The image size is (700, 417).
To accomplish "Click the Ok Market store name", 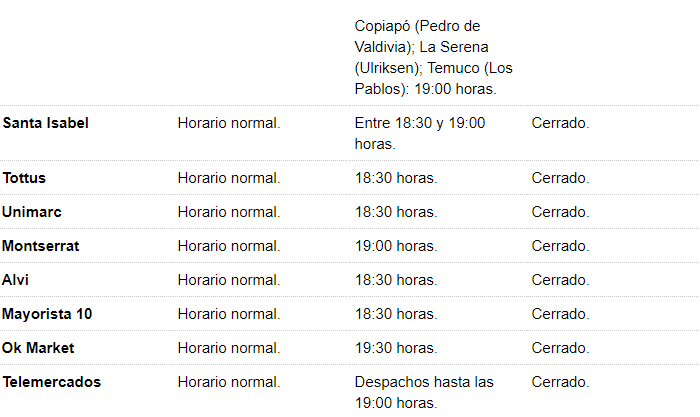I will [39, 348].
